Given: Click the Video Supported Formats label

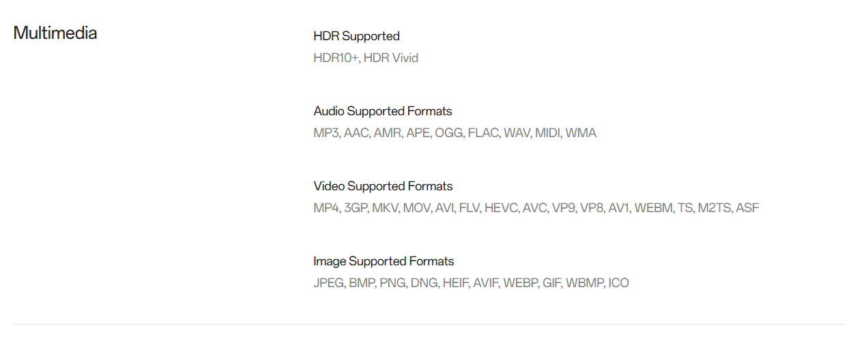Looking at the screenshot, I should 383,186.
